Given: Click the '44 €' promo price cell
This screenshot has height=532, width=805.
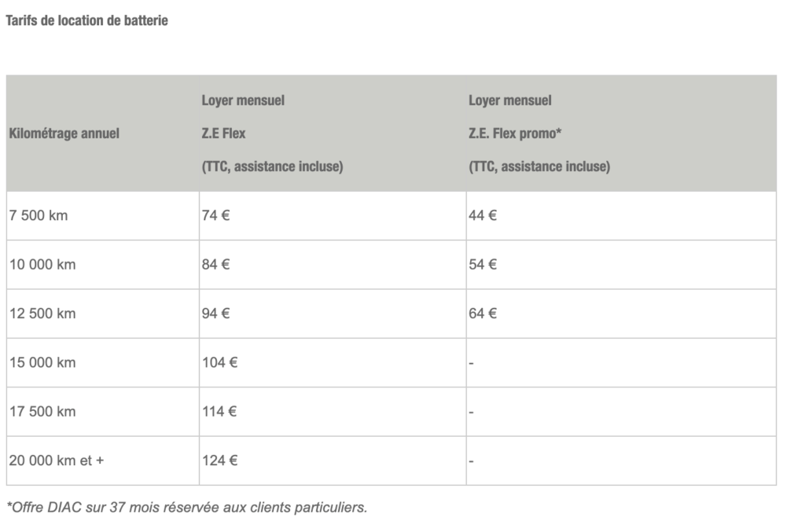Looking at the screenshot, I should tap(621, 215).
